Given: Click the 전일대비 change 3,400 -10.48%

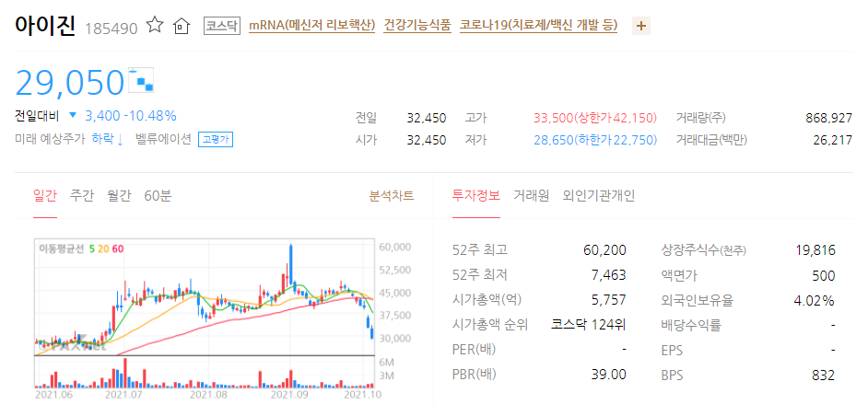Looking at the screenshot, I should click(131, 116).
